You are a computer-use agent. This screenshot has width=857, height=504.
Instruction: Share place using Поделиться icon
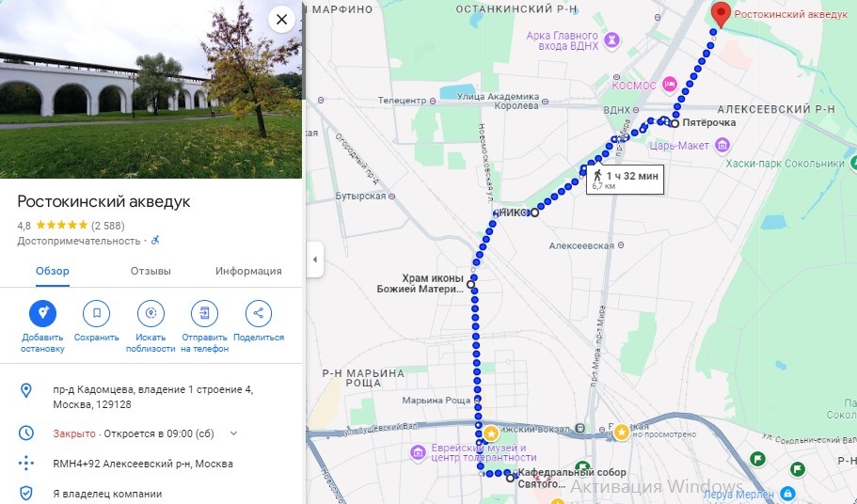(259, 313)
